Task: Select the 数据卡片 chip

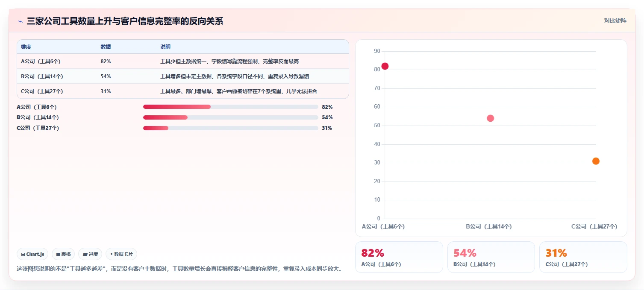Action: pyautogui.click(x=121, y=254)
